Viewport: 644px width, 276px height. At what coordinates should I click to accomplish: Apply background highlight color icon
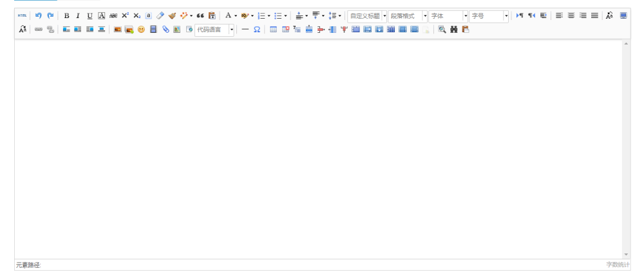[x=245, y=15]
